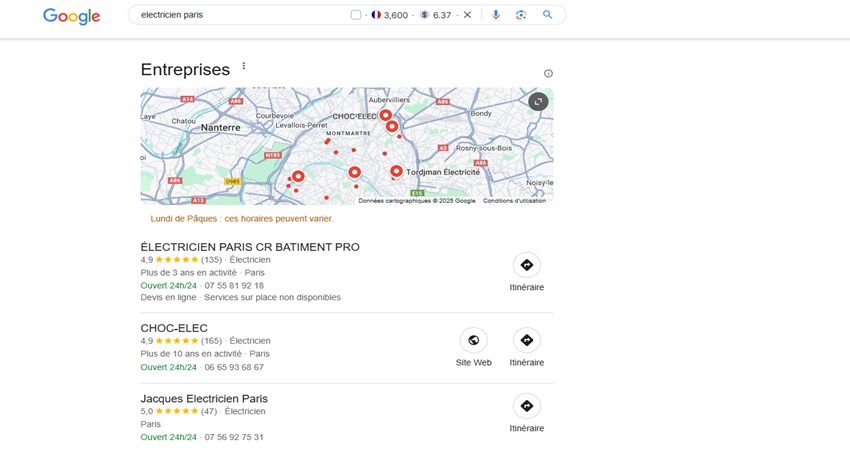Tick the checkbox in the search bar
This screenshot has height=450, width=850.
point(356,15)
